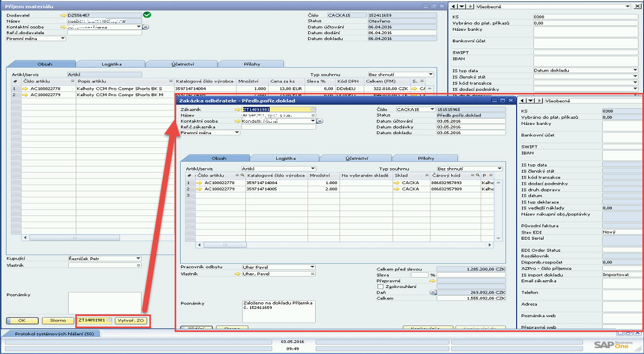
Task: Go to next panel in Příjem materiálu sidebar
Action: [x=471, y=7]
